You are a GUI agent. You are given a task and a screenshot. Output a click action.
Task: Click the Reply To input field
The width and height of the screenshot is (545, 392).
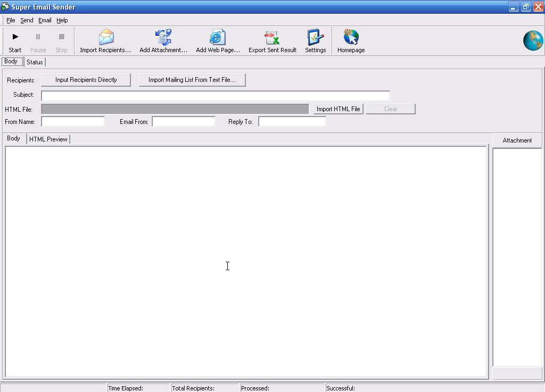tap(292, 121)
